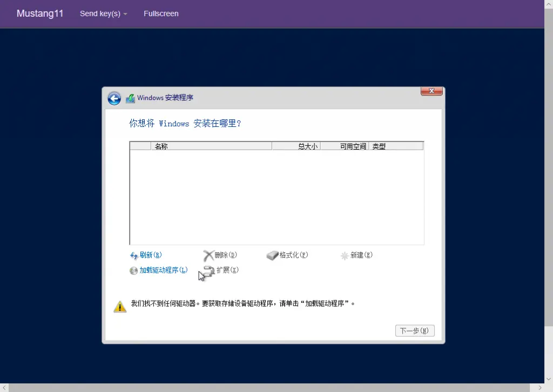The height and width of the screenshot is (392, 553).
Task: Click the 新建(E) new option
Action: pos(361,255)
